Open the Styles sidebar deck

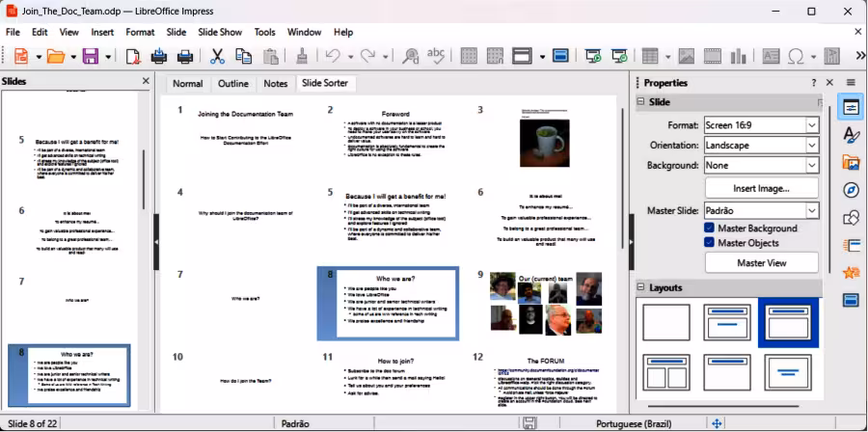(851, 136)
